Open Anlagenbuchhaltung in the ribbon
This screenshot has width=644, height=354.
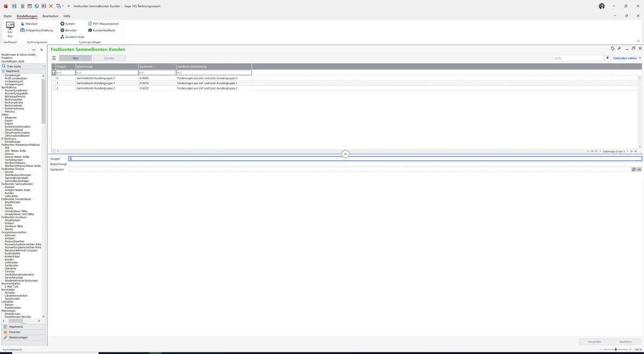(x=37, y=30)
